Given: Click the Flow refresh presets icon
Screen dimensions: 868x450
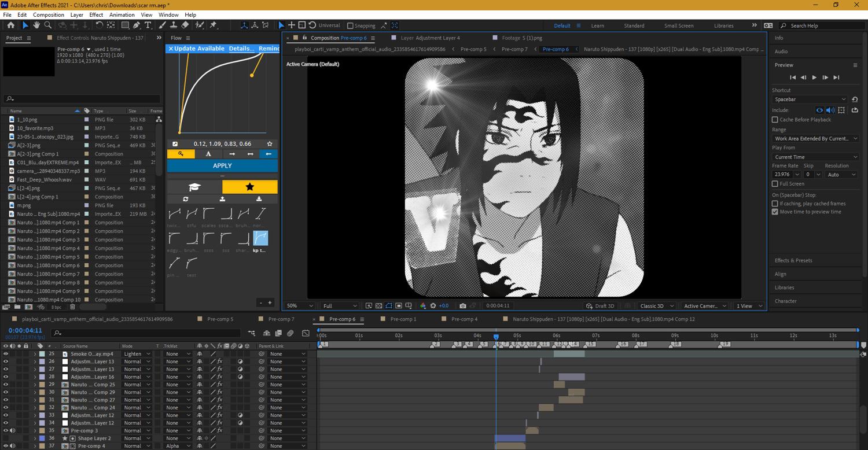Looking at the screenshot, I should pos(186,199).
